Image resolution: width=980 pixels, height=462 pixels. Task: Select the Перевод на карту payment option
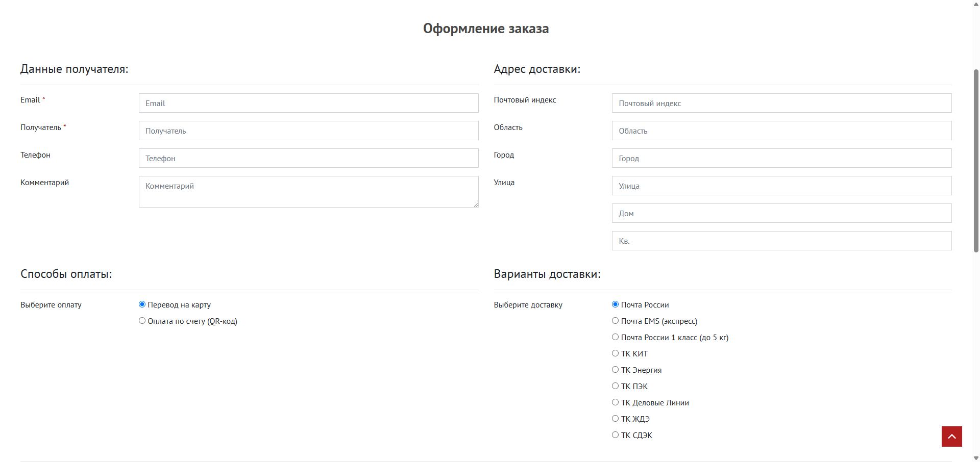coord(142,304)
